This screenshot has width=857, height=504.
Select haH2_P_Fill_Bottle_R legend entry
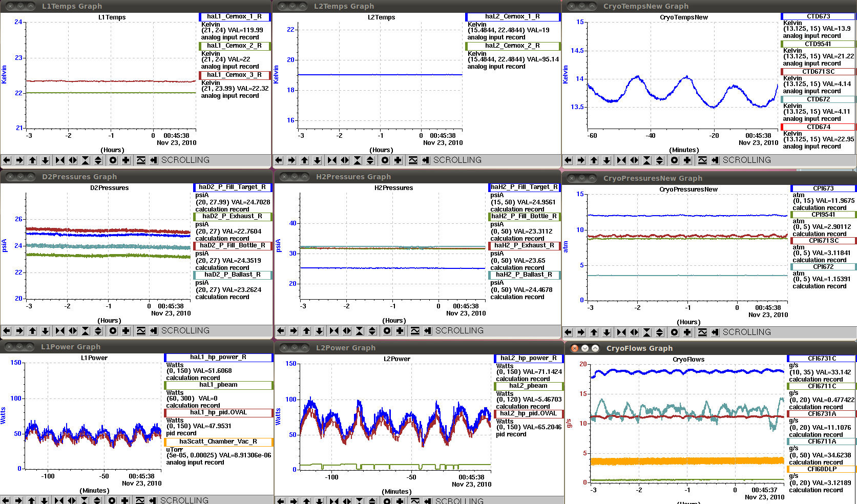[525, 217]
